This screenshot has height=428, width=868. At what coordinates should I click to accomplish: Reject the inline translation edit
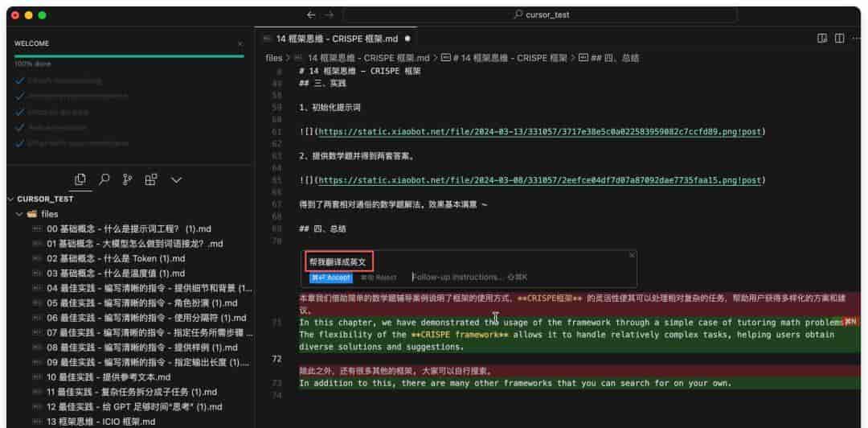pyautogui.click(x=379, y=278)
